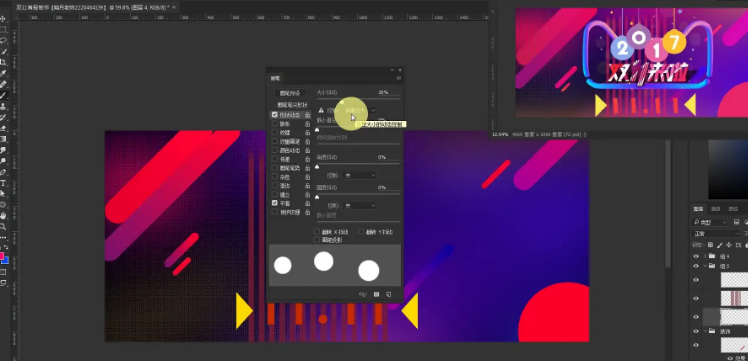The image size is (748, 361).
Task: Switch to the 图层 (Layers) tab
Action: [698, 209]
